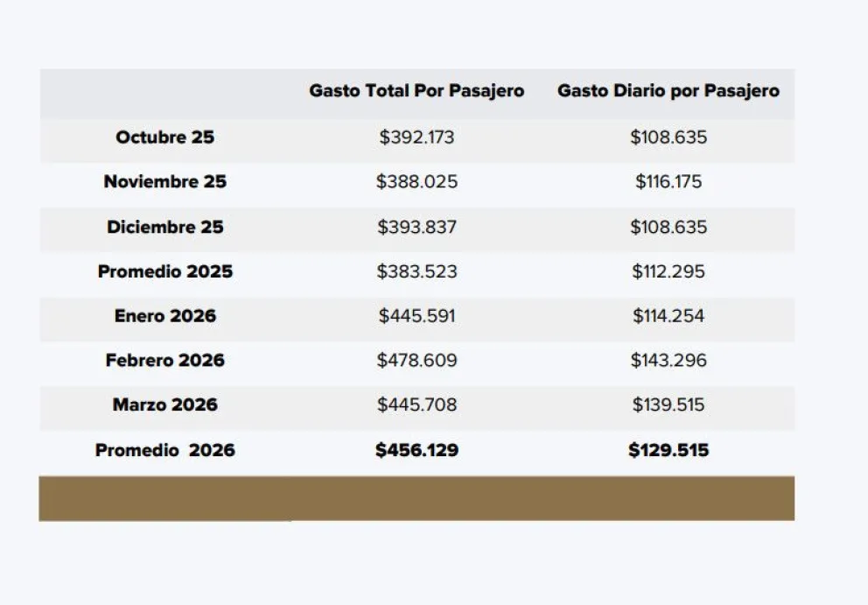Click the "Enero 2026" row label
Screen dimensions: 868x605
click(164, 316)
